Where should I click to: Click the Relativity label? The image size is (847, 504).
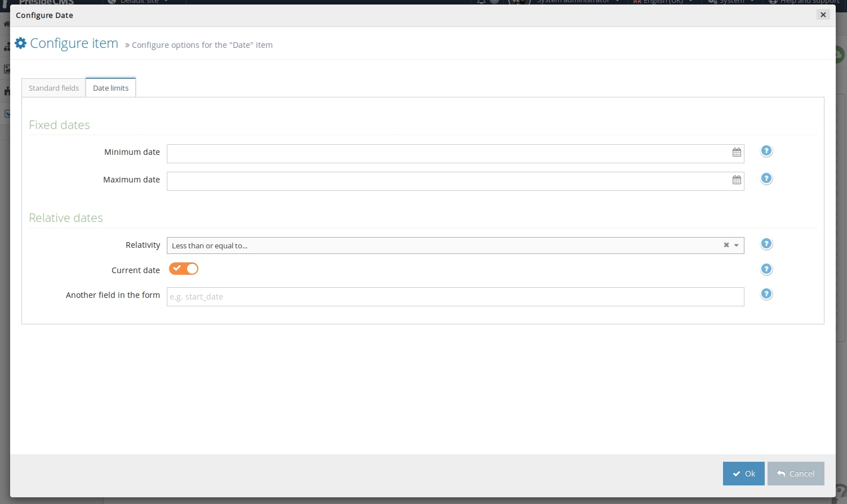click(x=143, y=245)
